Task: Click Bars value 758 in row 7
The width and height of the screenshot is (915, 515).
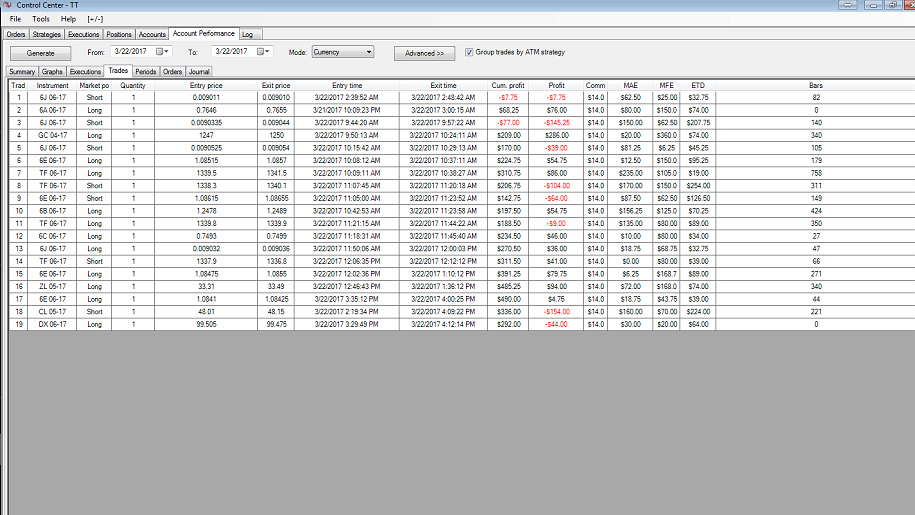Action: pos(816,173)
